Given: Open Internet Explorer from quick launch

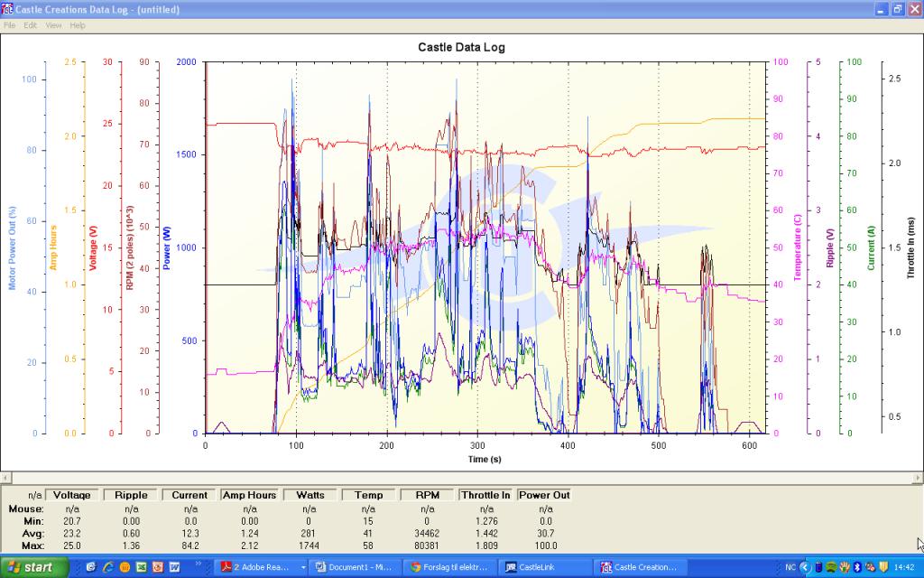Looking at the screenshot, I should [106, 567].
